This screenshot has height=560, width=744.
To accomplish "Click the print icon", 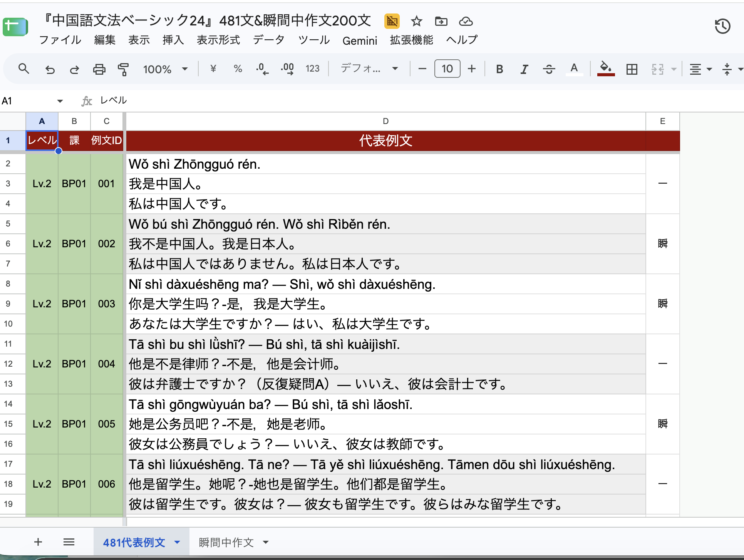I will pos(99,69).
